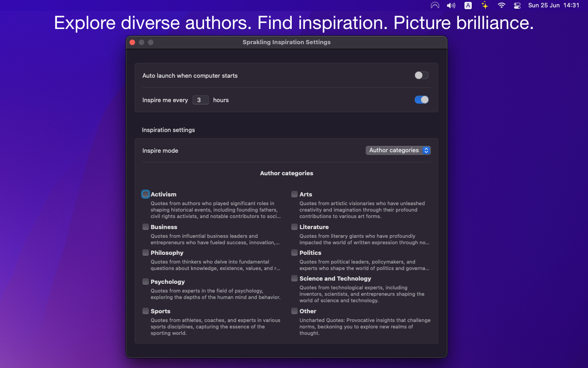
Task: Click the Arts description about artistic visionaries
Action: click(x=362, y=210)
